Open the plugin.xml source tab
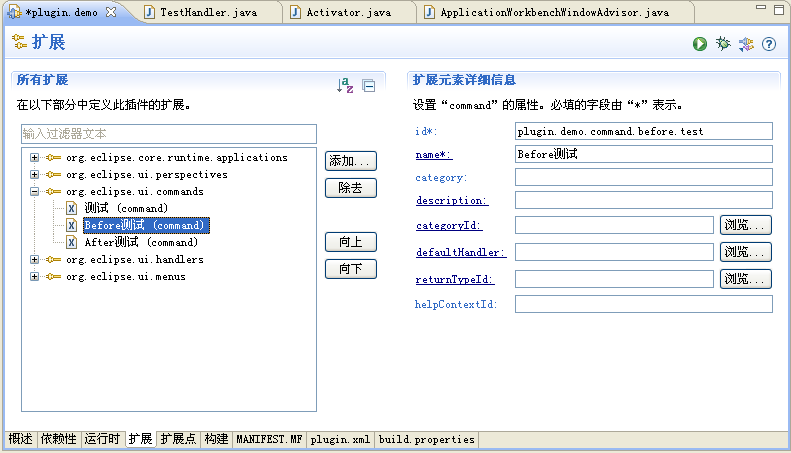This screenshot has height=453, width=791. tap(340, 439)
